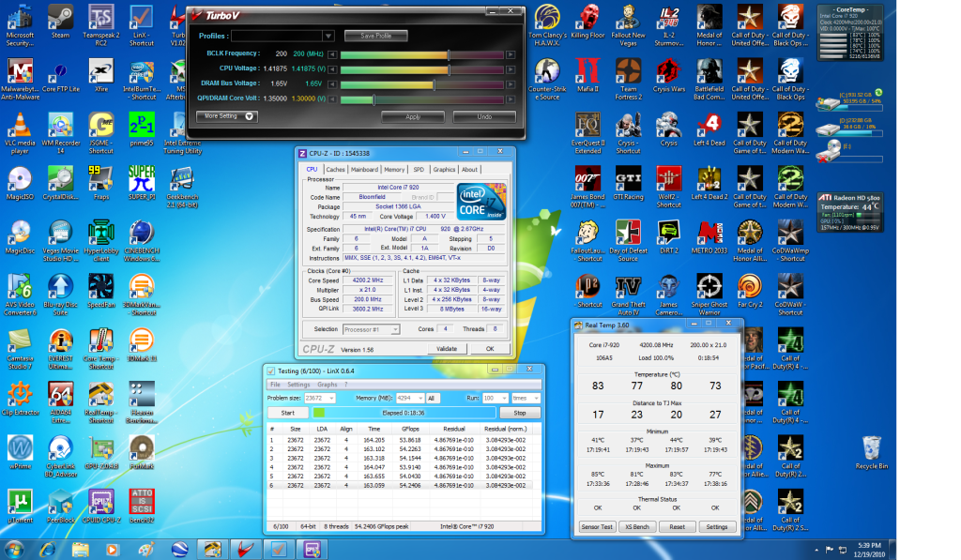Open Fallout New Vegas desktop icon
Image resolution: width=961 pixels, height=560 pixels.
[x=628, y=25]
